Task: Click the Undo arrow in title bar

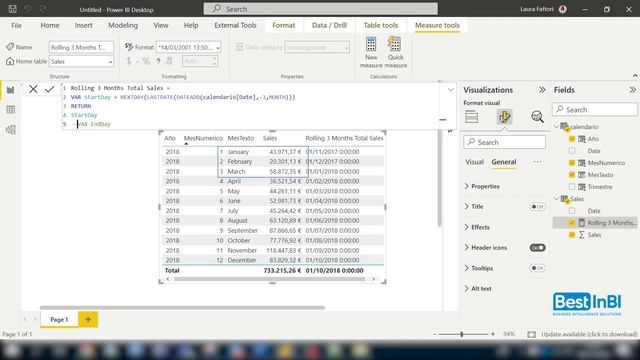Action: pyautogui.click(x=27, y=9)
